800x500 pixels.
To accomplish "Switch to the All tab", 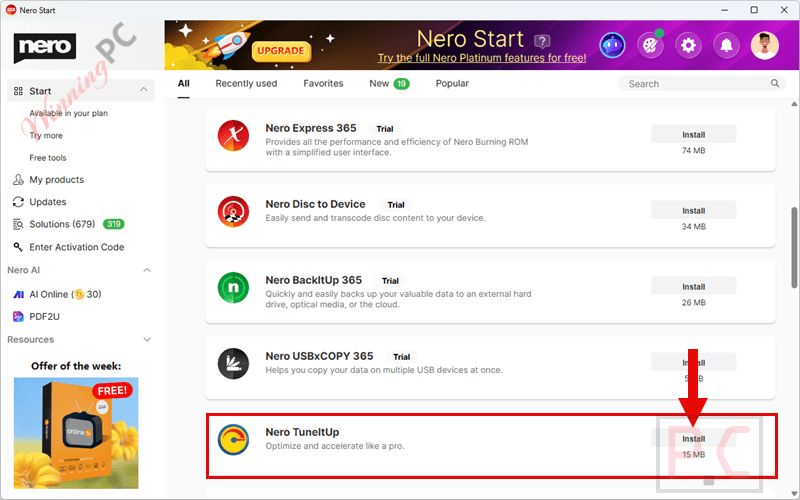I will coord(184,84).
